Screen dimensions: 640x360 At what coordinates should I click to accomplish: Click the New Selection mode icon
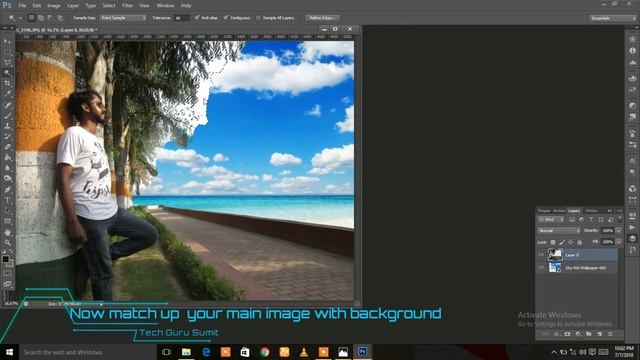tap(31, 18)
